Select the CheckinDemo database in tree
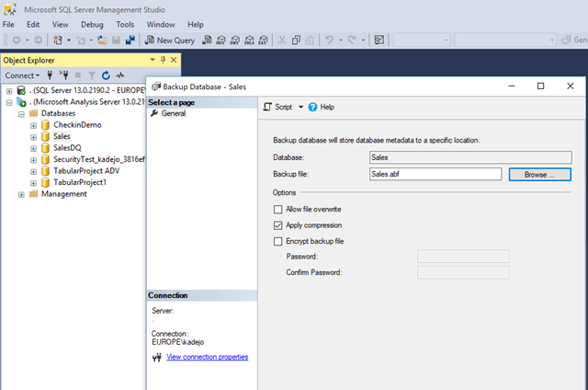Image resolution: width=588 pixels, height=390 pixels. point(77,125)
